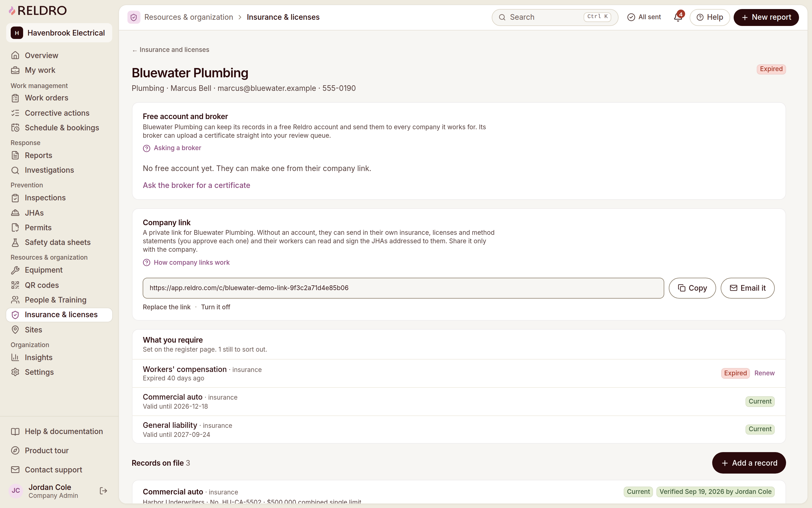This screenshot has width=812, height=508.
Task: Click the notifications bell icon
Action: [678, 17]
